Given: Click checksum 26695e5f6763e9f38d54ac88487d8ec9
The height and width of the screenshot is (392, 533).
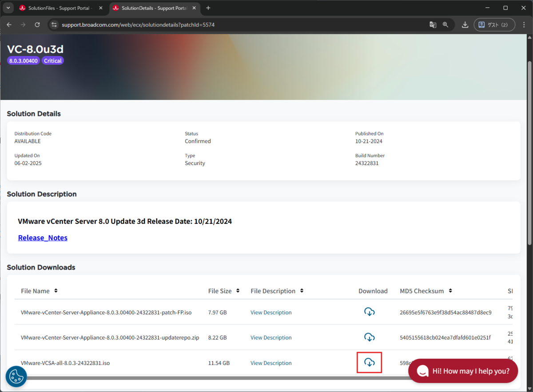Looking at the screenshot, I should click(x=445, y=313).
